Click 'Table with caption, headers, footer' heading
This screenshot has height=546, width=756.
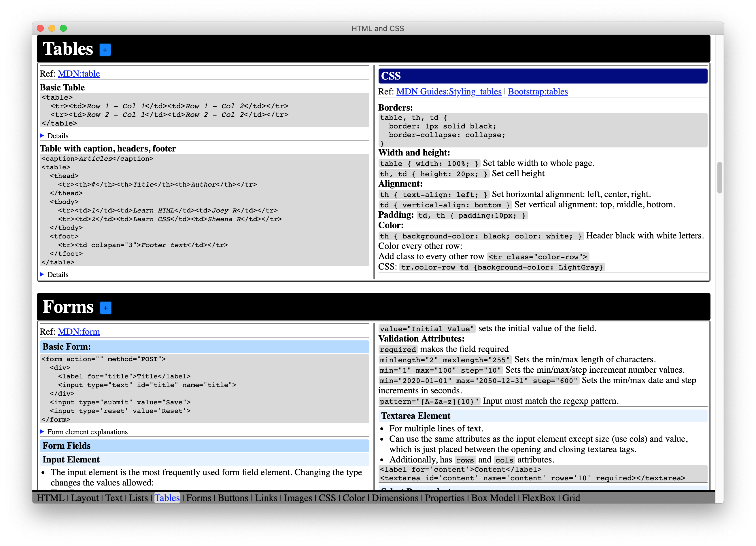(108, 149)
